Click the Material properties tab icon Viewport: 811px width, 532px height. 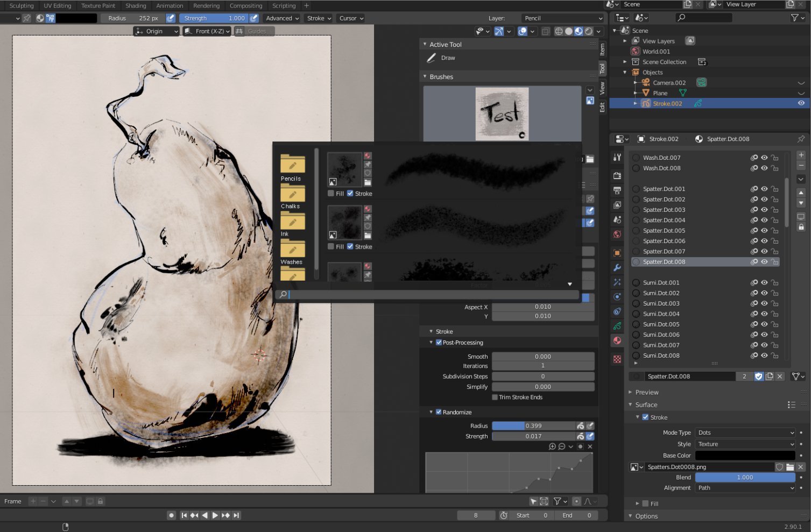(x=617, y=341)
